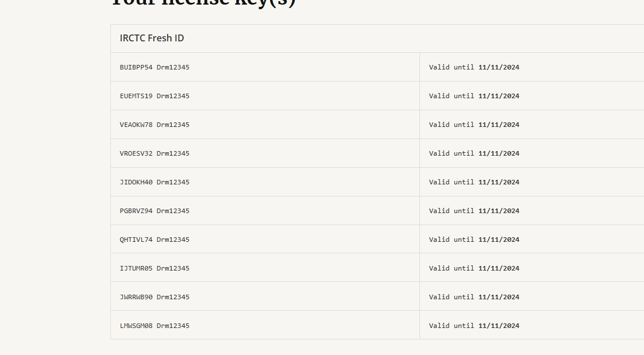
Task: Click the LMWSGM08 key in last row
Action: point(155,326)
